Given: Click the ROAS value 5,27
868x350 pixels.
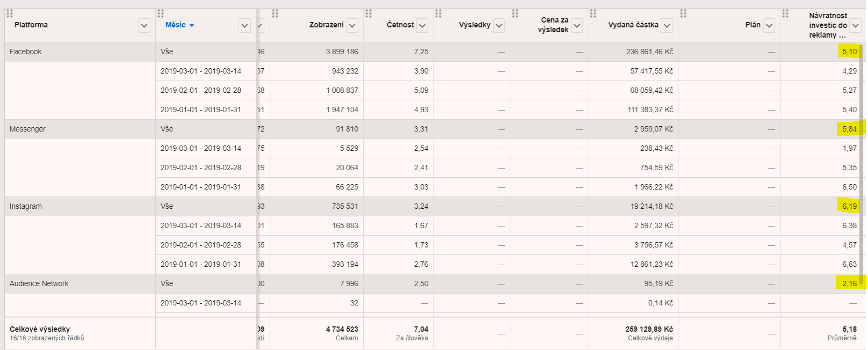Looking at the screenshot, I should (849, 90).
